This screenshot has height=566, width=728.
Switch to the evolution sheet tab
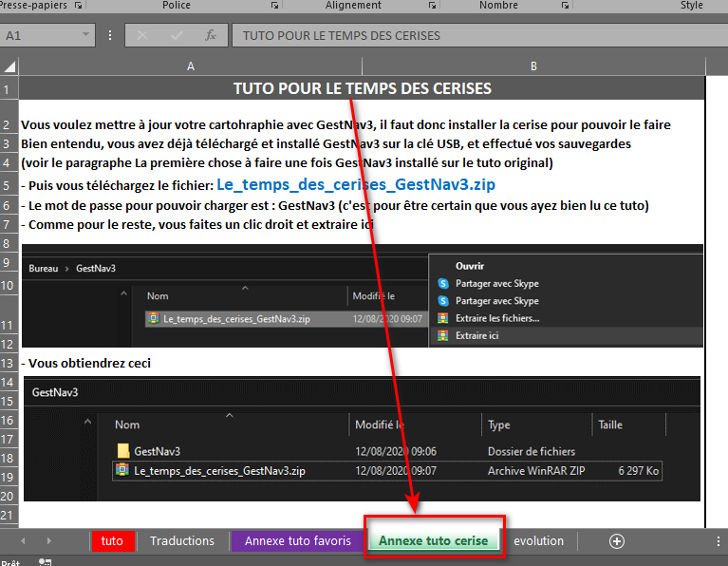538,541
